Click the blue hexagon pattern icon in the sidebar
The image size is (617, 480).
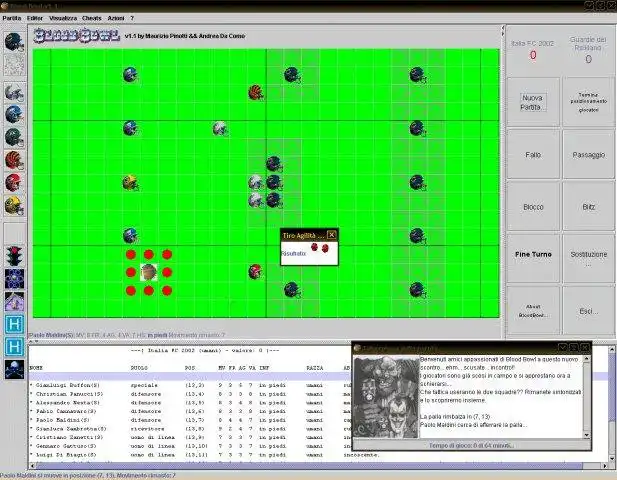pyautogui.click(x=15, y=279)
